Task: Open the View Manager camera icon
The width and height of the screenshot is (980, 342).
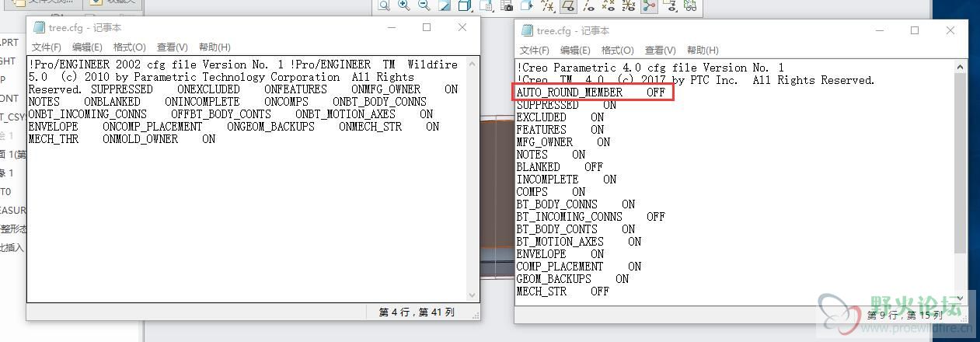Action: point(507,5)
